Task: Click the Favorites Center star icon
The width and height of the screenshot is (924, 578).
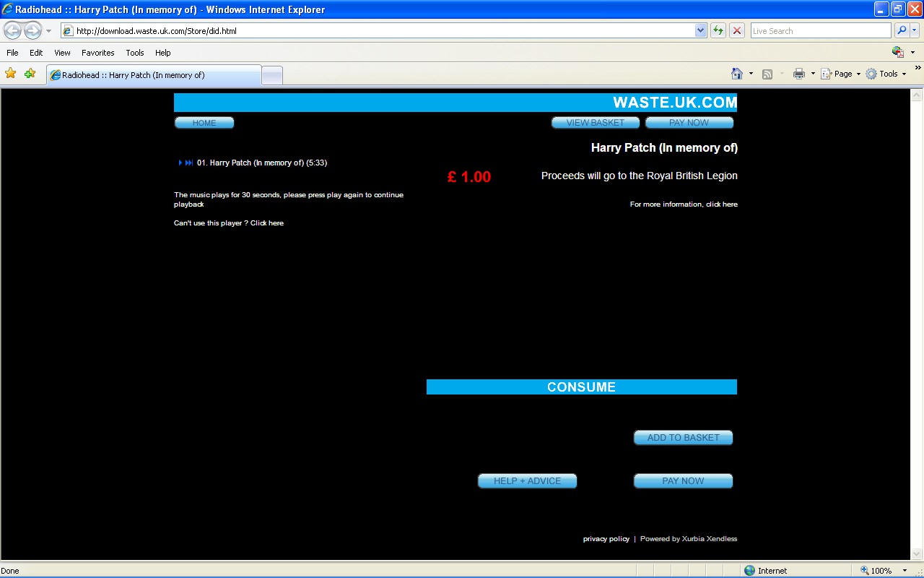Action: (11, 74)
